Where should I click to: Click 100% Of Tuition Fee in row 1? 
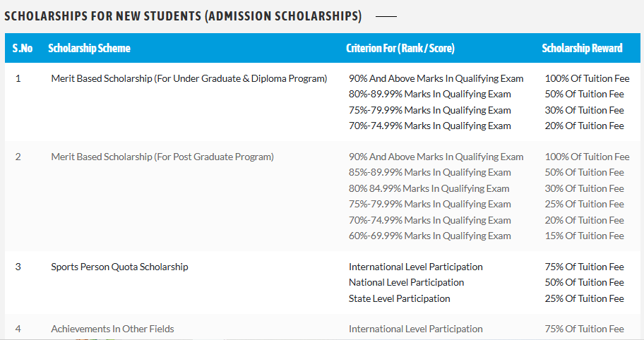coord(587,78)
